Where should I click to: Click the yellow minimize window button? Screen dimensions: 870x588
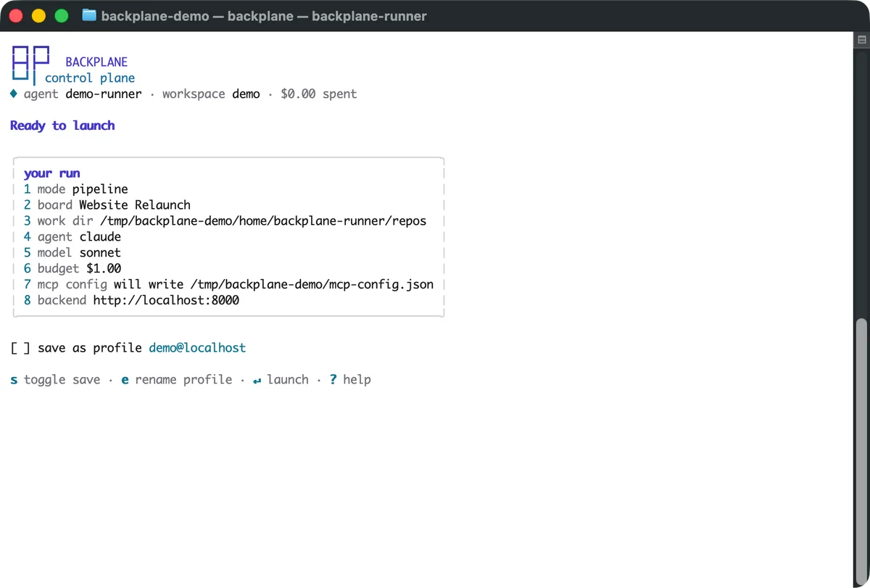[38, 15]
